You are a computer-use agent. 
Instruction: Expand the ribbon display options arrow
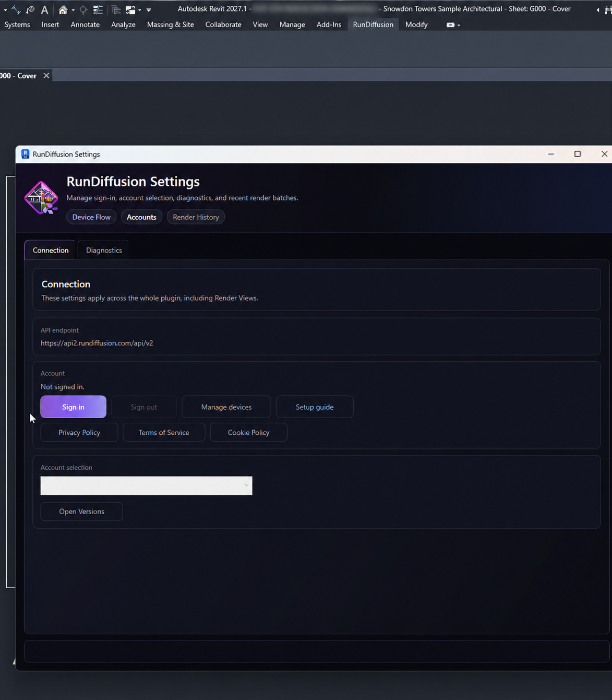[x=459, y=25]
